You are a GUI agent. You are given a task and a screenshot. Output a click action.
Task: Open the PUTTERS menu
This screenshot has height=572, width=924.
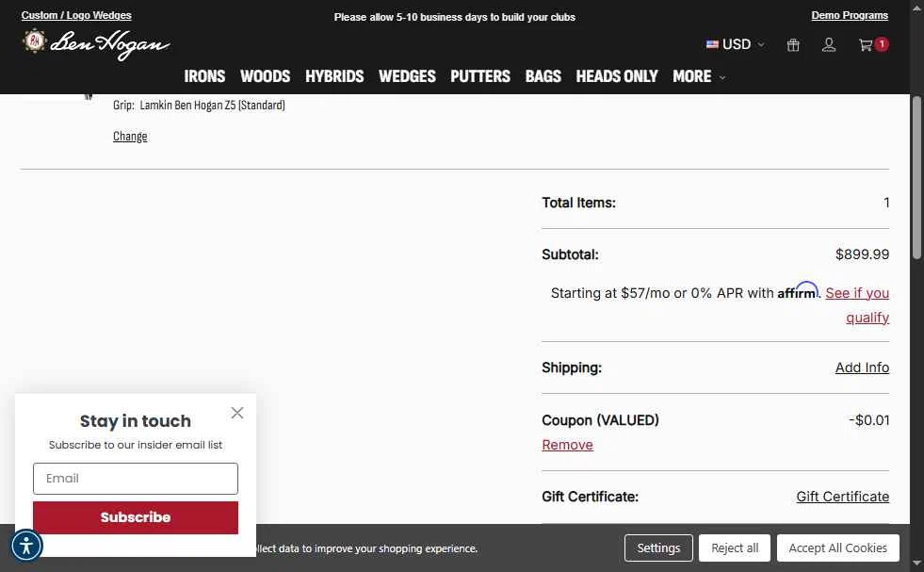(480, 76)
